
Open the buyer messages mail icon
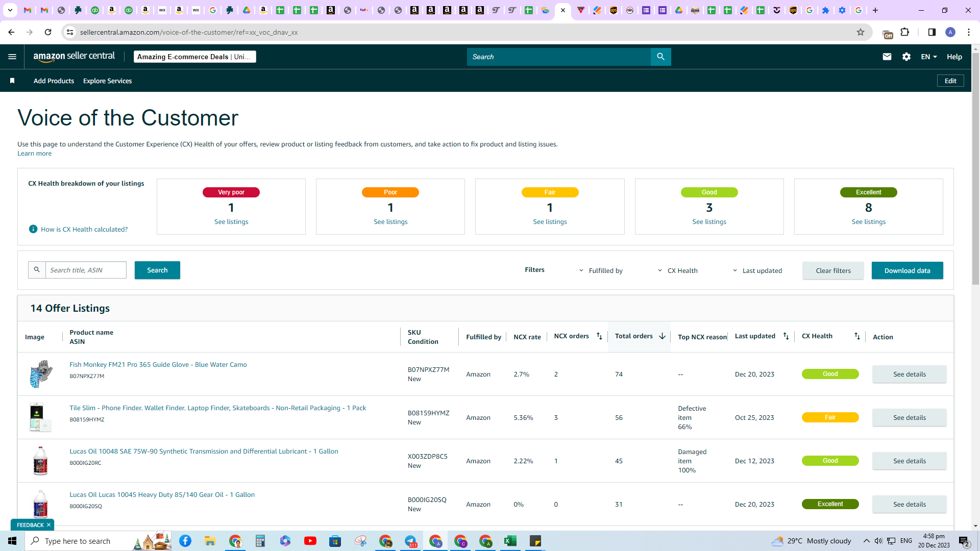click(887, 57)
